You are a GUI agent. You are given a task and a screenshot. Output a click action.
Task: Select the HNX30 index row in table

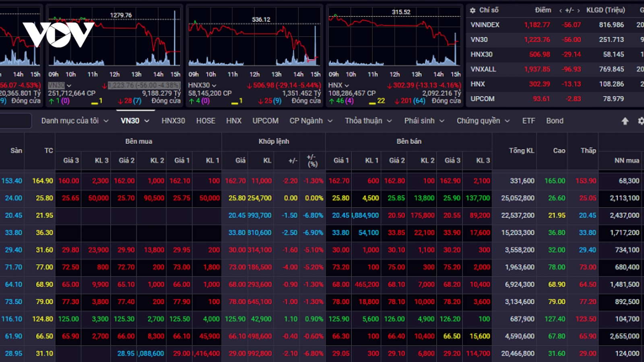click(x=555, y=54)
